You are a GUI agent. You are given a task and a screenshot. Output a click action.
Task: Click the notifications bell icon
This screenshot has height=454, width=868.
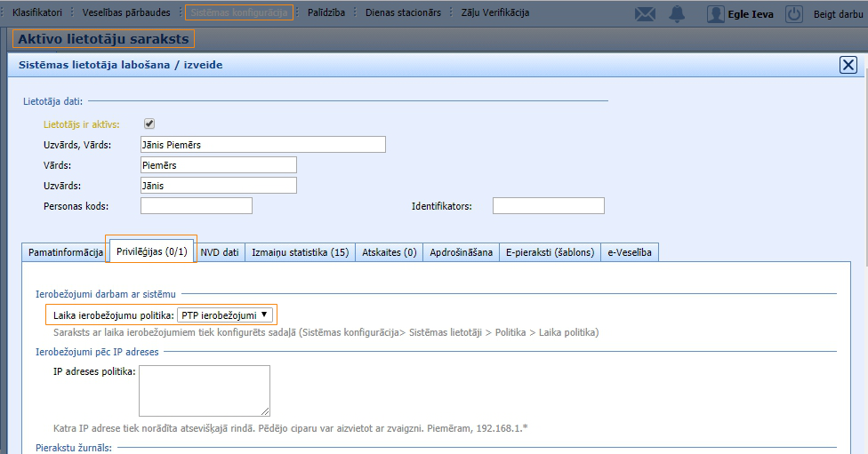pos(678,14)
